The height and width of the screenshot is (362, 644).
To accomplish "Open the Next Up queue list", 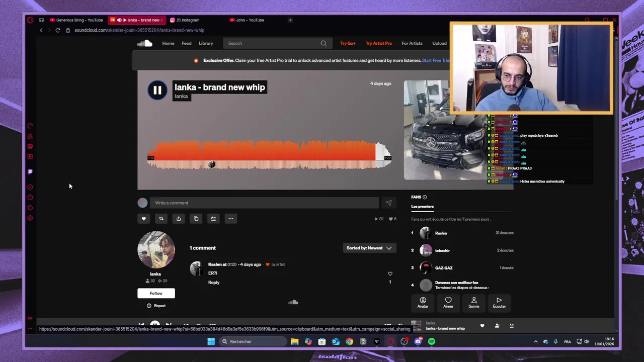I will (511, 326).
